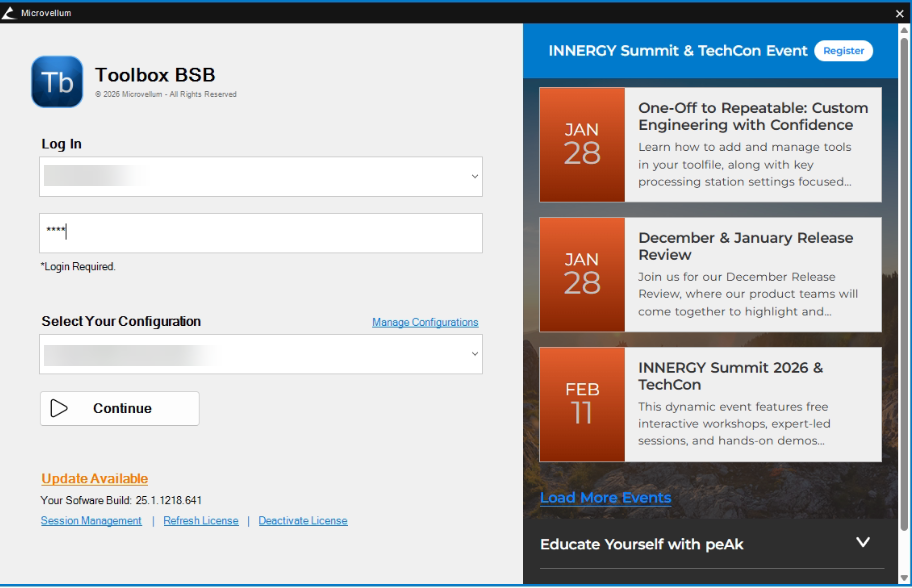Click the Toolbox BSB Tb logo icon
Screen dimensions: 912x588
coord(57,82)
